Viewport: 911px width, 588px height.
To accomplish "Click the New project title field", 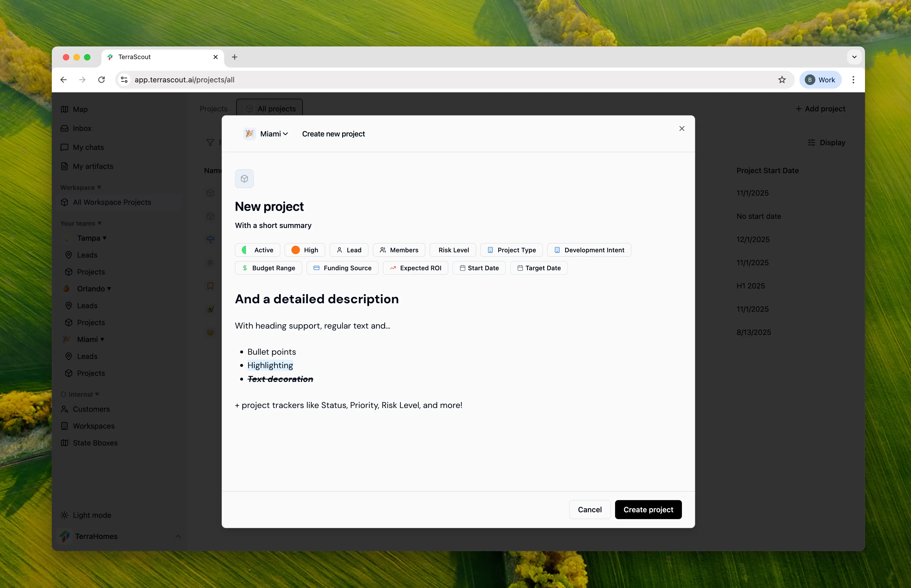I will tap(269, 207).
